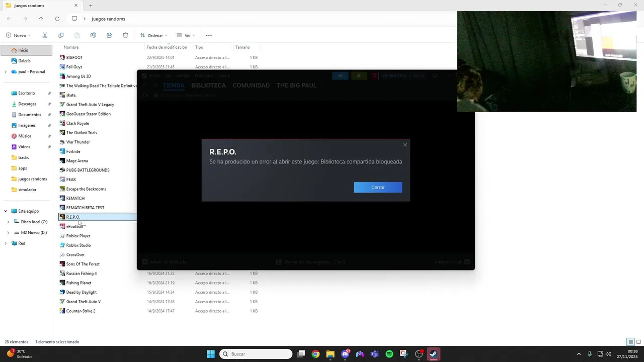This screenshot has height=362, width=644.
Task: Click the Copy icon in Explorer toolbar
Action: (x=61, y=35)
